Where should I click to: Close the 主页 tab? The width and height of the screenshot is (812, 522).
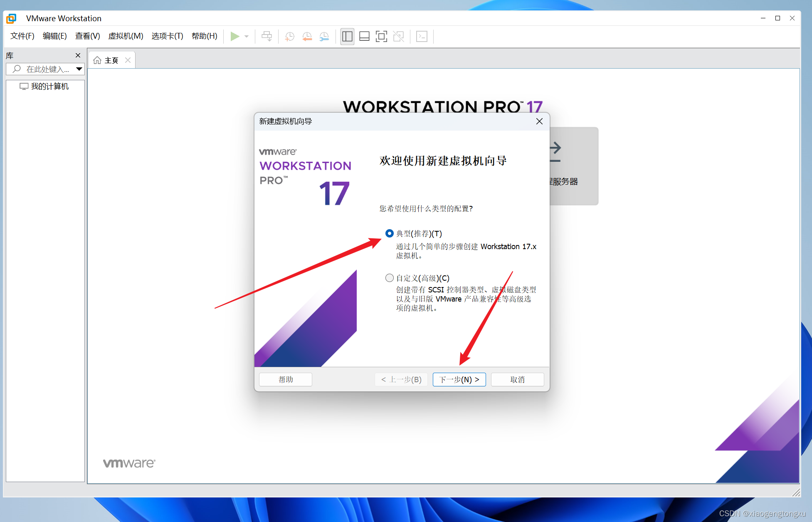coord(128,60)
